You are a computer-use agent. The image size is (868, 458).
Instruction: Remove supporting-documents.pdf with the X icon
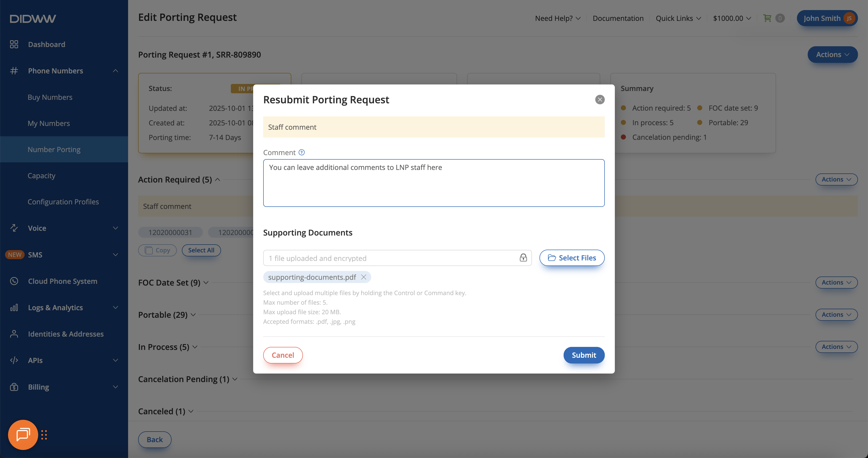click(x=364, y=277)
